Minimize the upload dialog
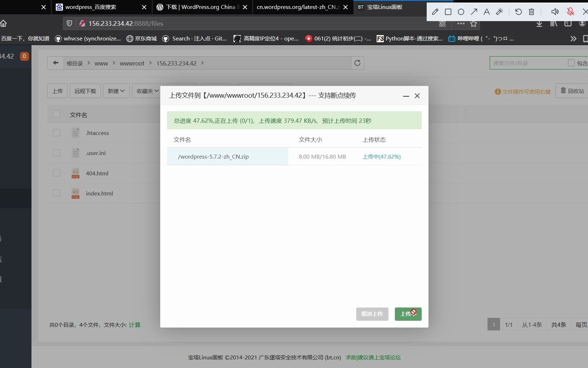Screen dimensions: 588x368 (x=406, y=96)
